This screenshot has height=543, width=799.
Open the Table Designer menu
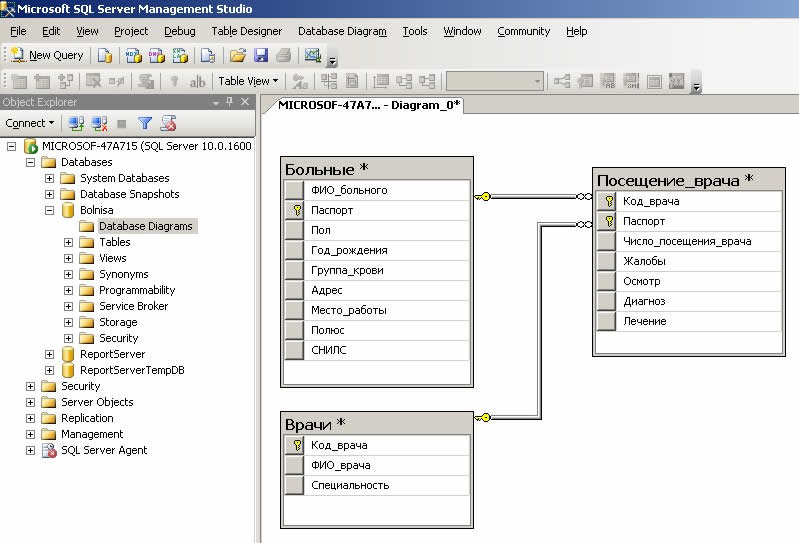click(247, 32)
